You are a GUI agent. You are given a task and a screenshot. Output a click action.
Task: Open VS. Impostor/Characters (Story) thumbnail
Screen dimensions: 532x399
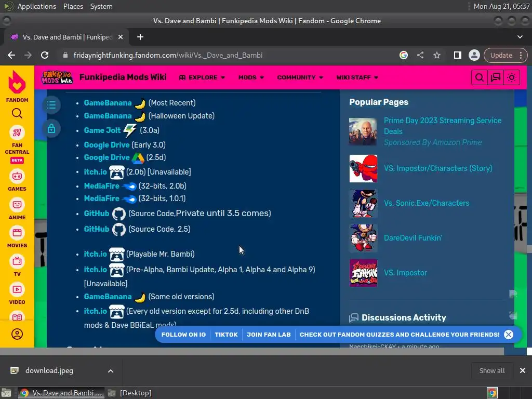click(x=363, y=169)
